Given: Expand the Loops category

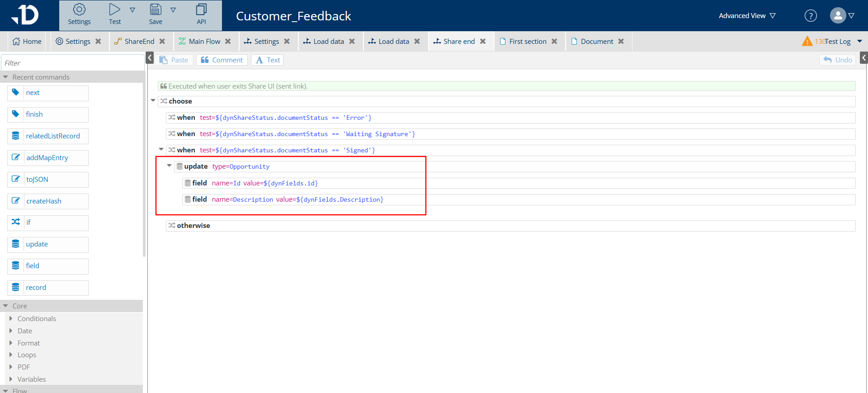Looking at the screenshot, I should tap(11, 355).
